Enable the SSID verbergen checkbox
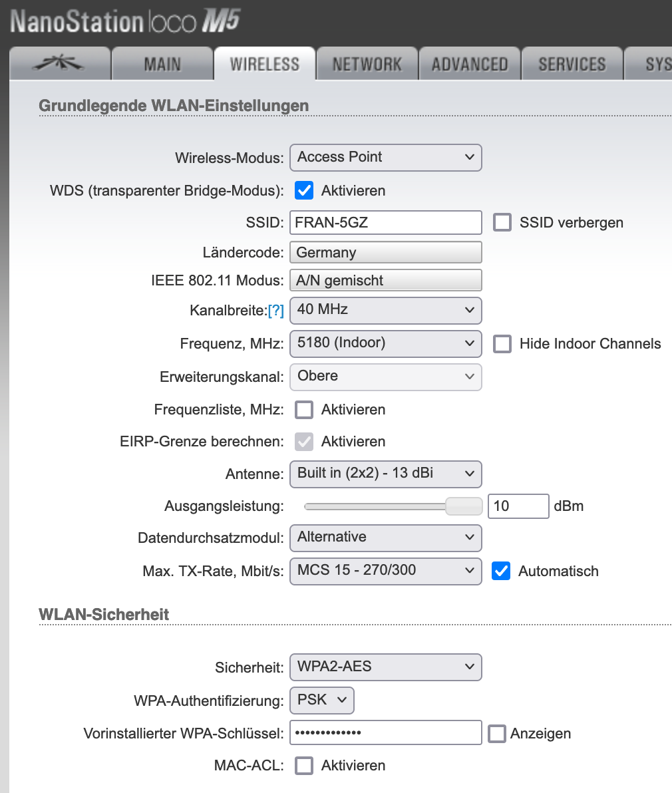Screen dimensions: 672x793 (x=502, y=222)
